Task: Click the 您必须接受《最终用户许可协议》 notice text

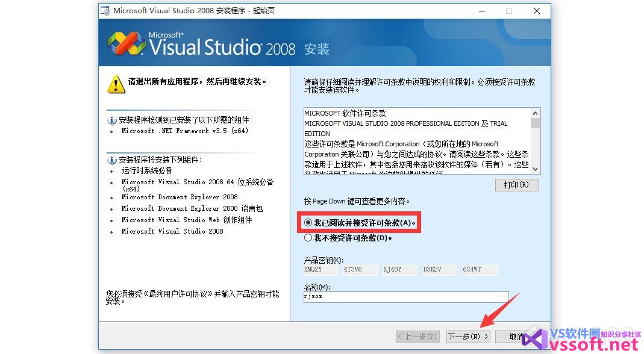Action: [192, 297]
